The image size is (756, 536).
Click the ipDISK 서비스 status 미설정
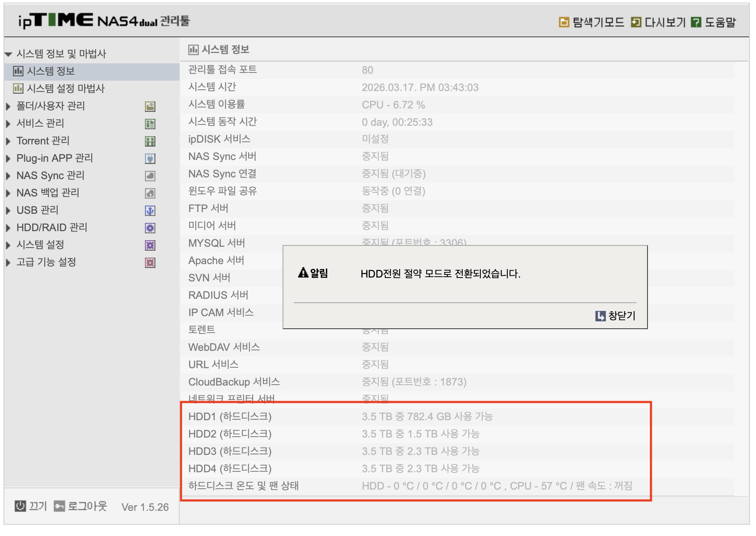[375, 139]
